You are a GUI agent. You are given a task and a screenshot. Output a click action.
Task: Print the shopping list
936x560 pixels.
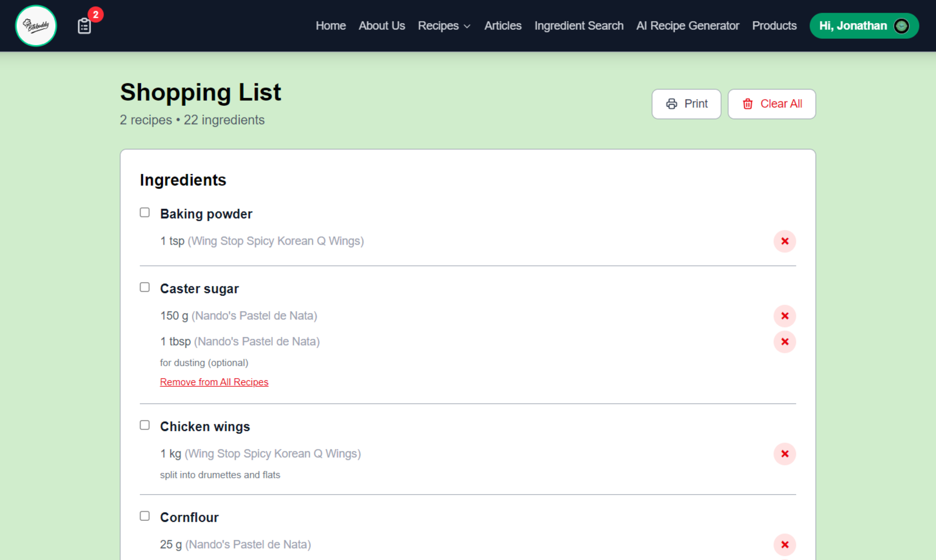point(686,104)
